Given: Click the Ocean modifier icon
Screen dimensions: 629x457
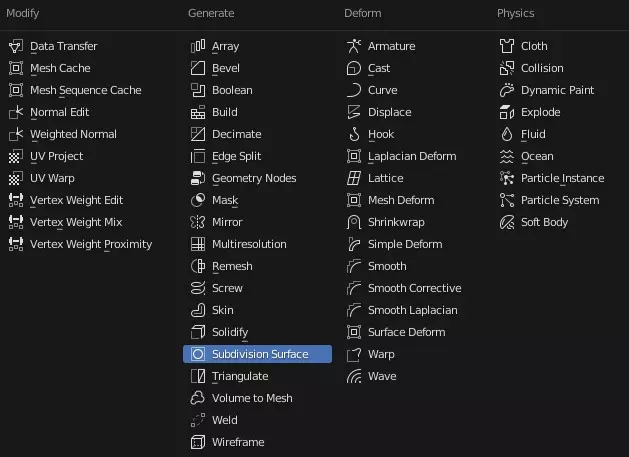Looking at the screenshot, I should coord(507,156).
